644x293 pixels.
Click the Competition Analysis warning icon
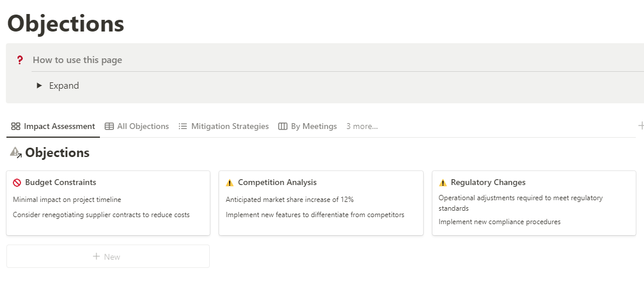coord(230,183)
